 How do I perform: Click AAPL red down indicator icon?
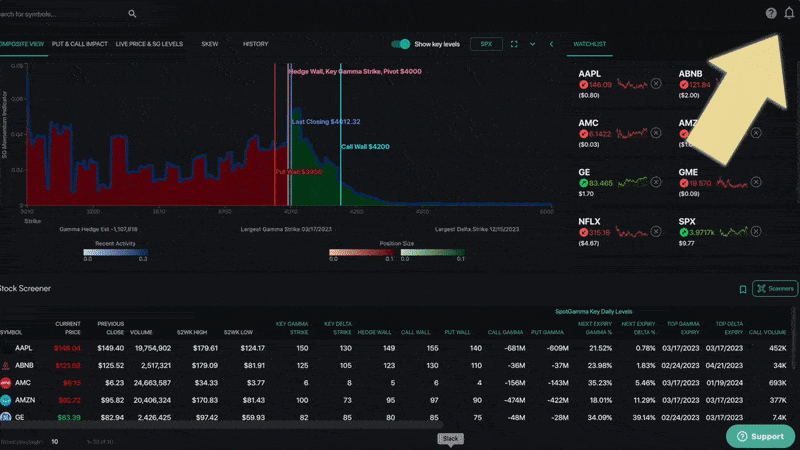click(584, 85)
